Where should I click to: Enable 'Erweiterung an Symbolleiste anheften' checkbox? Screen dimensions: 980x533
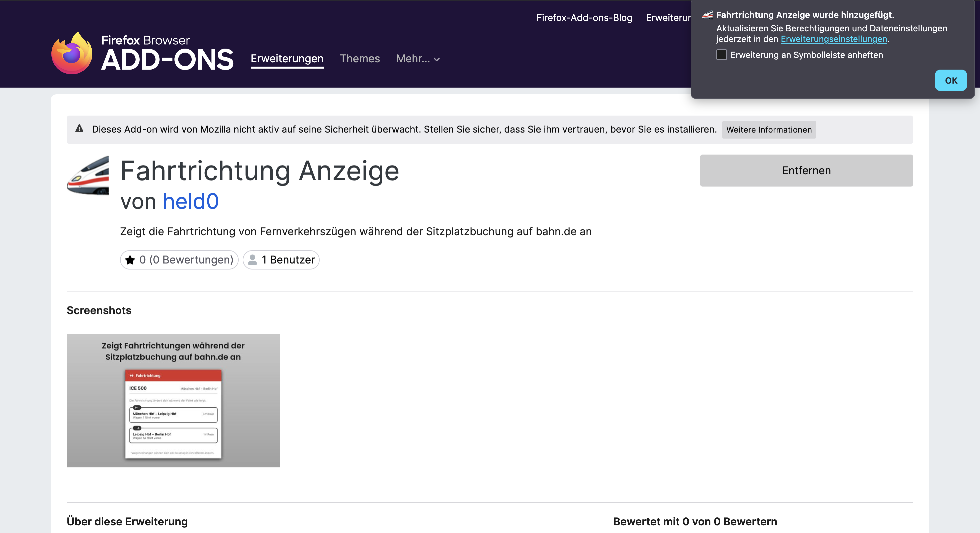(x=721, y=55)
